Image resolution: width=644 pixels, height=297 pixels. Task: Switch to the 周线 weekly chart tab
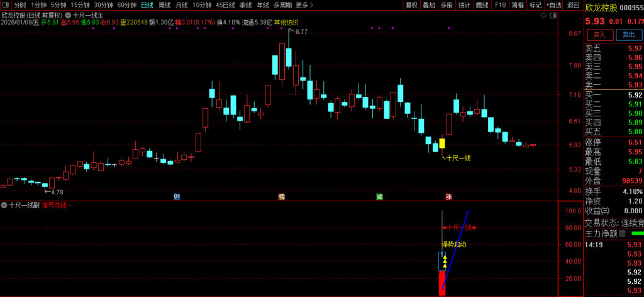tap(165, 5)
